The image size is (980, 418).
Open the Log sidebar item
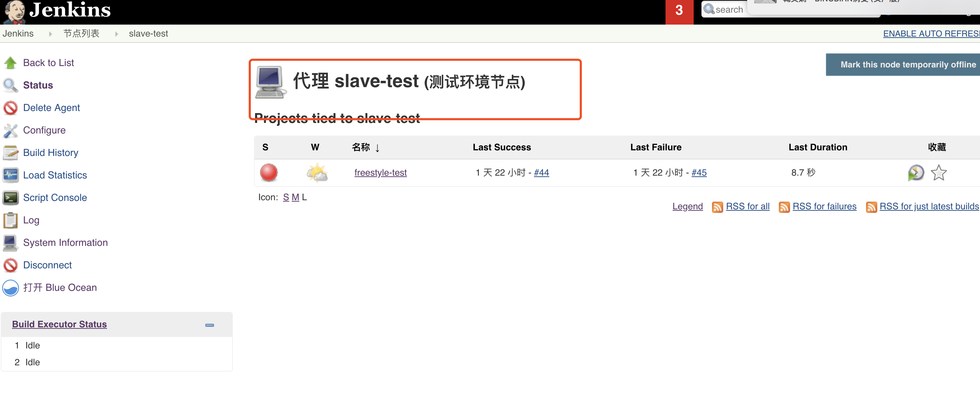click(31, 220)
